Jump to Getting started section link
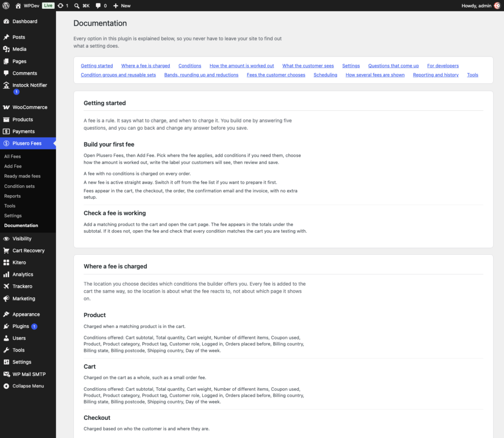This screenshot has height=438, width=504. pyautogui.click(x=97, y=66)
